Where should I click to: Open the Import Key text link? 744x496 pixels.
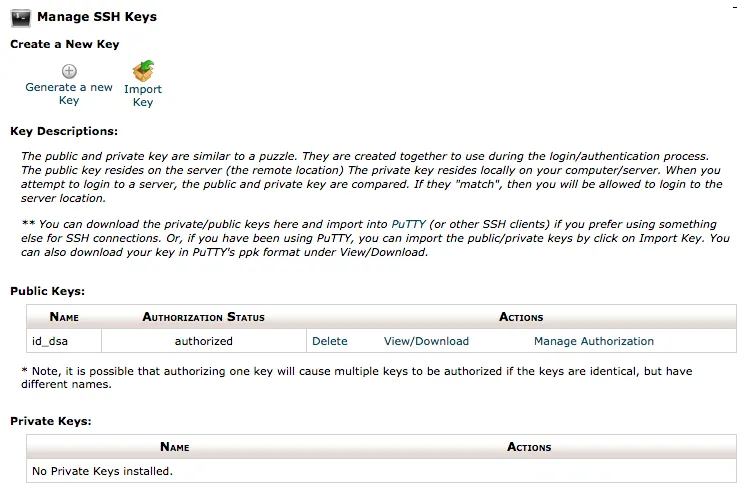pos(143,95)
